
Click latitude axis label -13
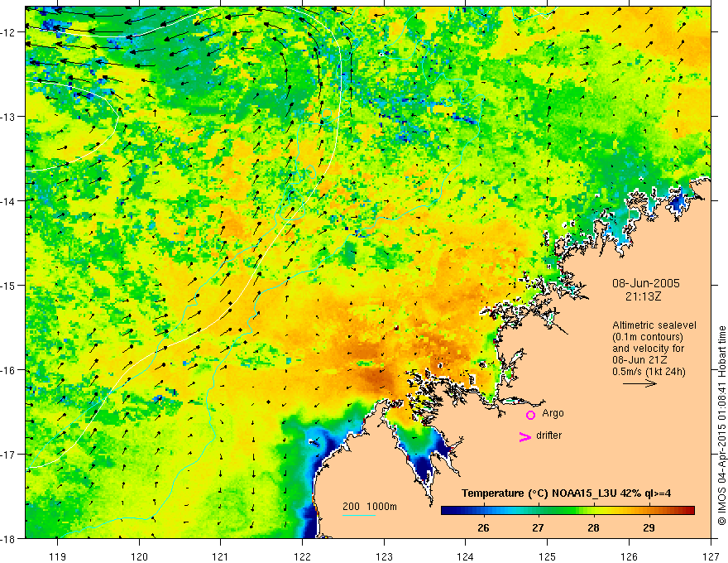click(8, 117)
